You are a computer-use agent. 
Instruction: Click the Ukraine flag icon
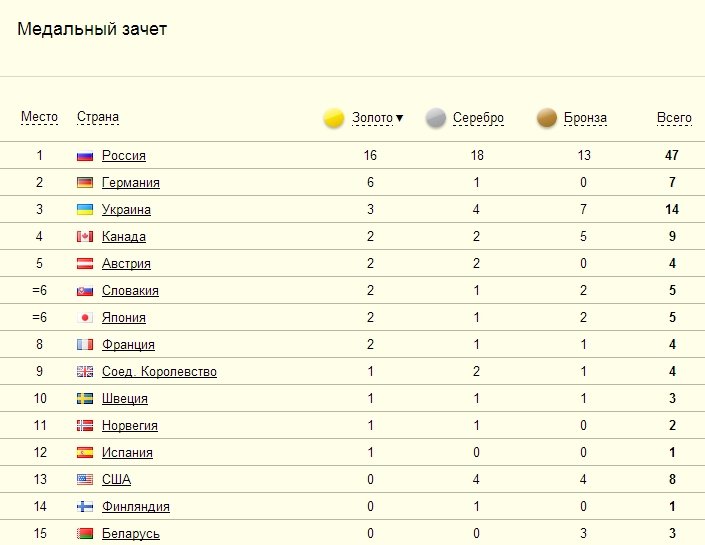click(x=85, y=210)
